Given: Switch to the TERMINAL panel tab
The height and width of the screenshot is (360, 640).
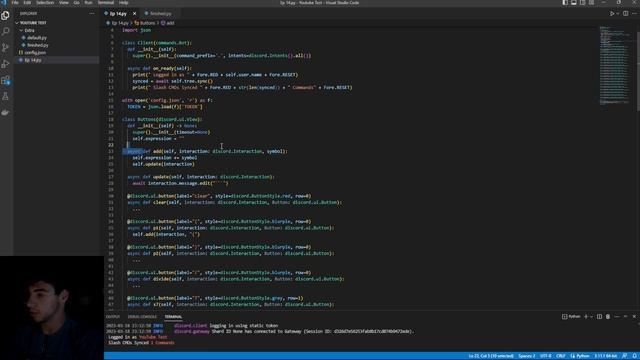Looking at the screenshot, I should 173,317.
